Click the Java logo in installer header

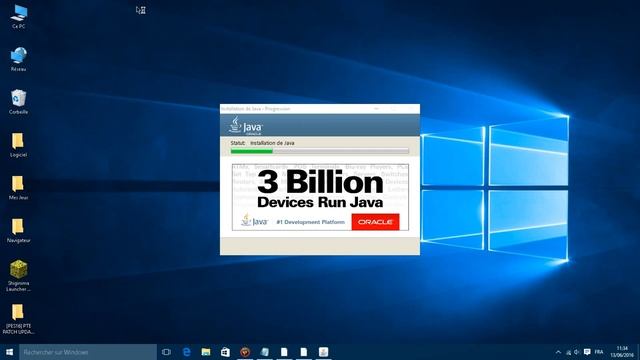click(246, 126)
